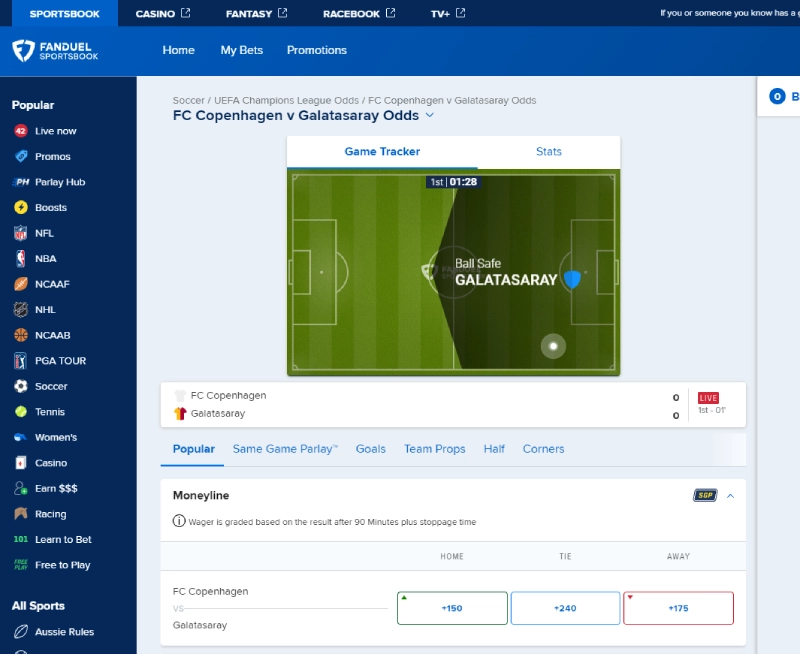The height and width of the screenshot is (654, 800).
Task: Open Promotions in header
Action: click(x=317, y=50)
